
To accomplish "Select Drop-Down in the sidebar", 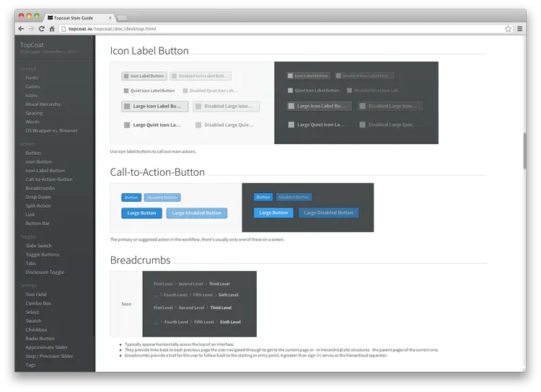I will point(38,197).
